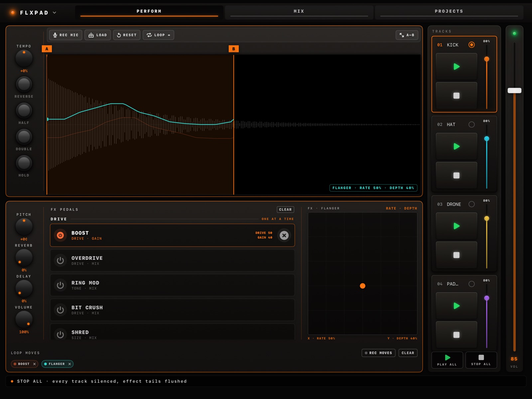Stop the HAT track
Viewport: 532px width, 399px height.
pos(457,175)
